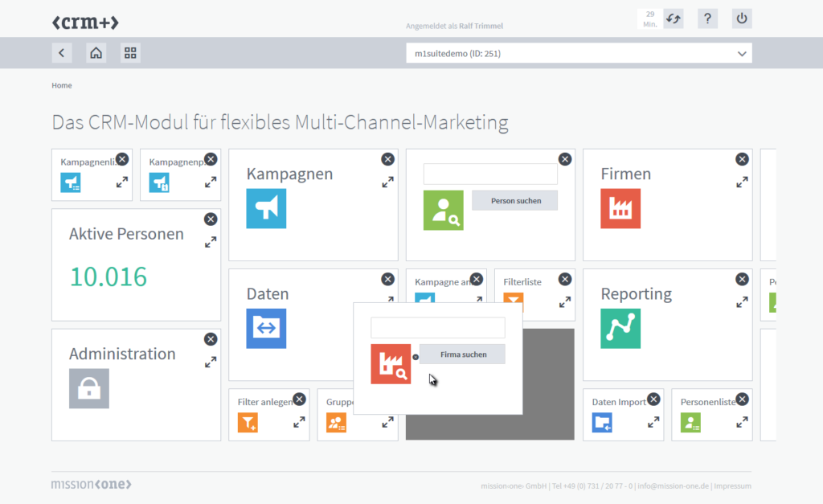The width and height of the screenshot is (823, 504).
Task: Go to the Home house icon
Action: click(x=96, y=53)
